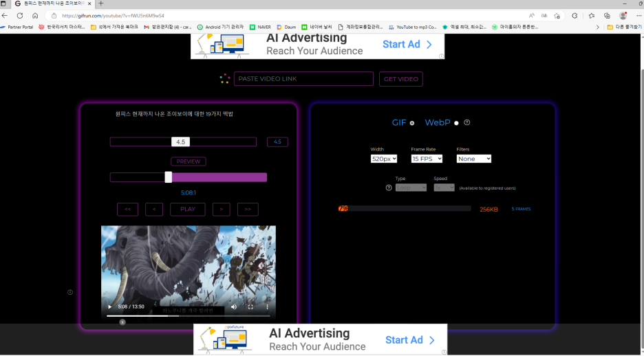The width and height of the screenshot is (644, 356).
Task: Open the Partner Portal bookmark
Action: pyautogui.click(x=17, y=27)
